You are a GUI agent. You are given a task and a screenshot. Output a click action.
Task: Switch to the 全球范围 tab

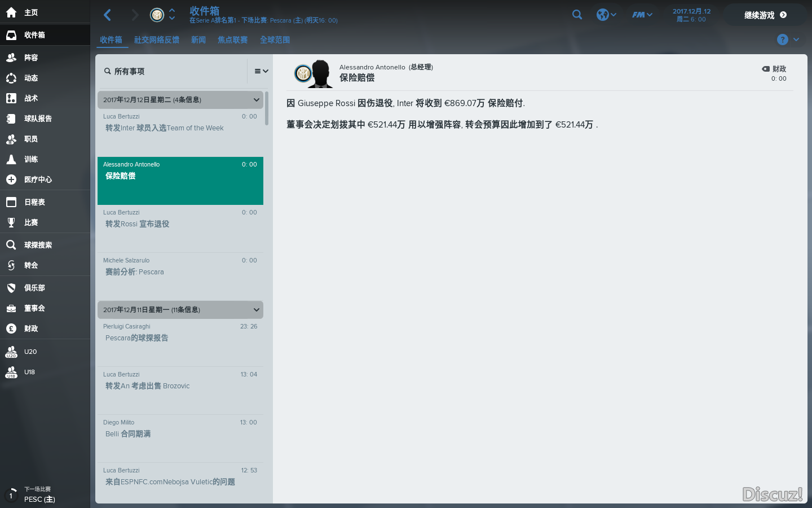point(275,40)
